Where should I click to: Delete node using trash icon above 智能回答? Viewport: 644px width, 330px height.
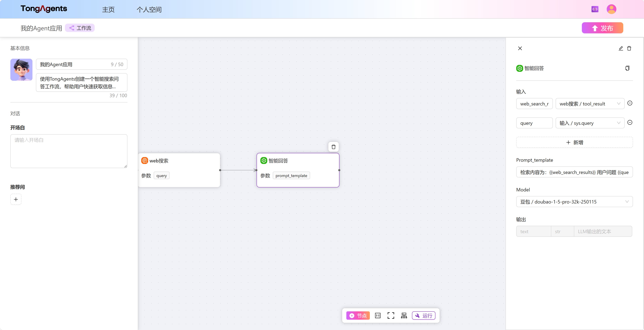pos(334,147)
